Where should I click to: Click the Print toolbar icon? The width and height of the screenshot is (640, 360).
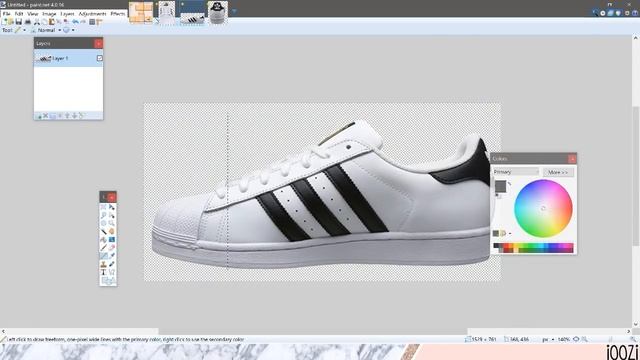(x=28, y=22)
